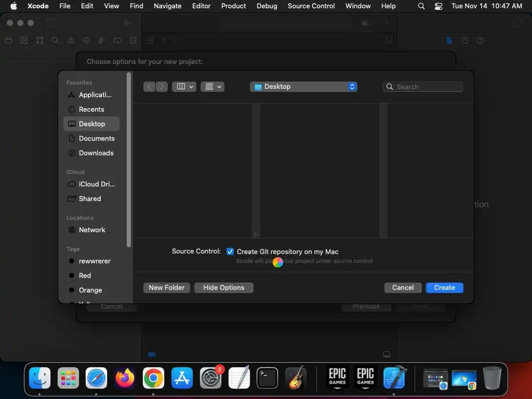Show Xcode history inspector icon
The height and width of the screenshot is (399, 532).
[464, 41]
